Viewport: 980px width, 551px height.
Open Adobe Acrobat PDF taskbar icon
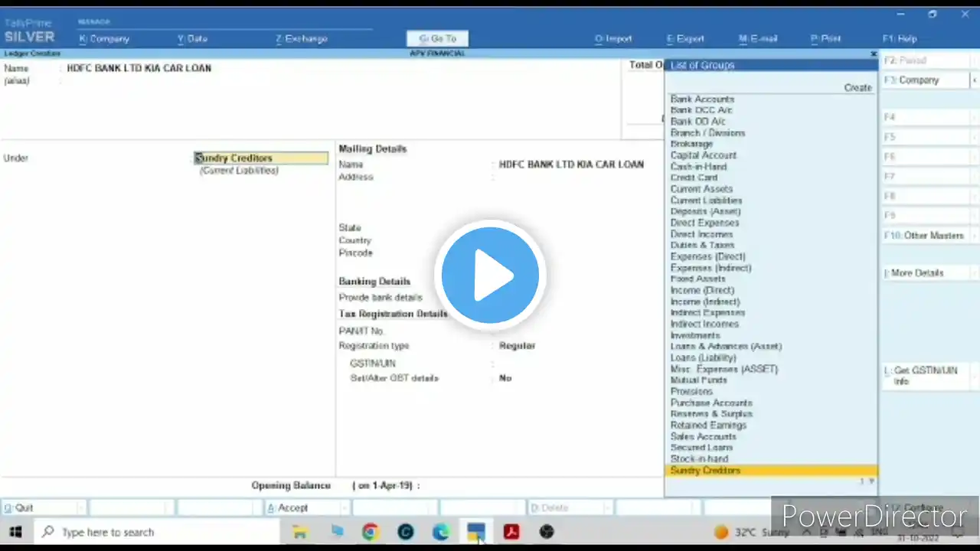(x=511, y=532)
